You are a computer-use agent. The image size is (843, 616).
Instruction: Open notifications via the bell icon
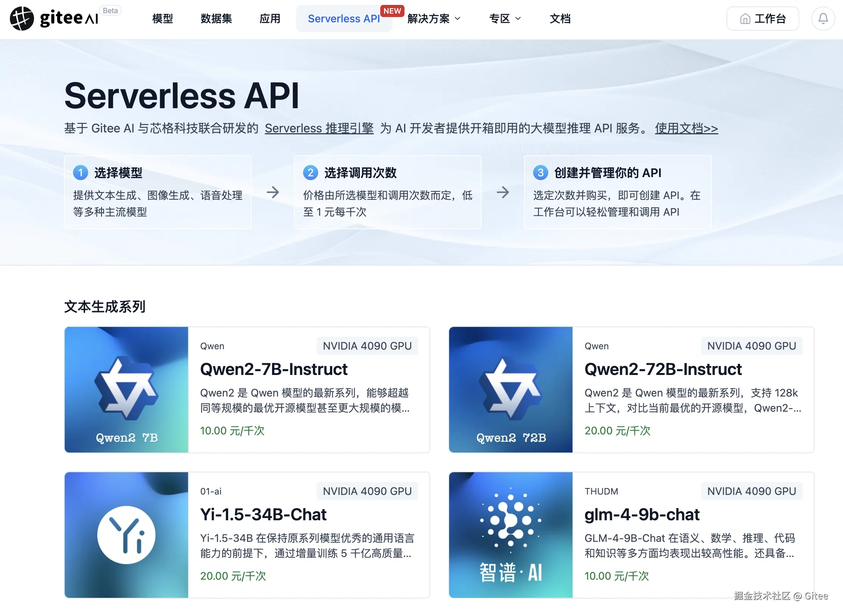[823, 18]
